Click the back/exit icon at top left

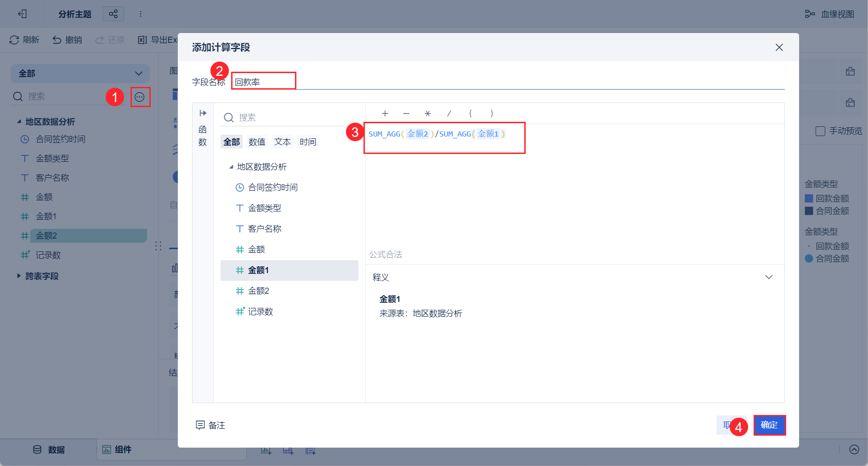point(23,14)
